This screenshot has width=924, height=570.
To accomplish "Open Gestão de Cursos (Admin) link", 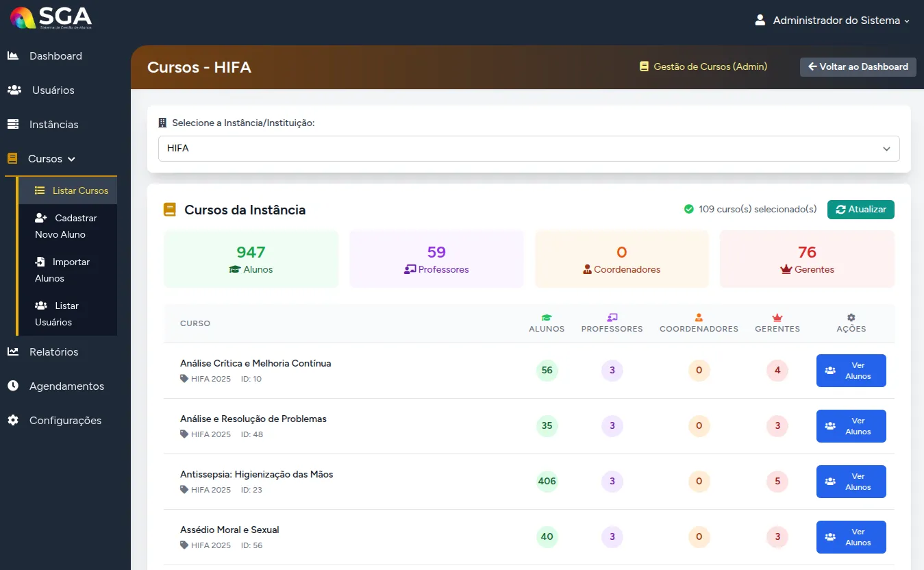I will point(703,66).
